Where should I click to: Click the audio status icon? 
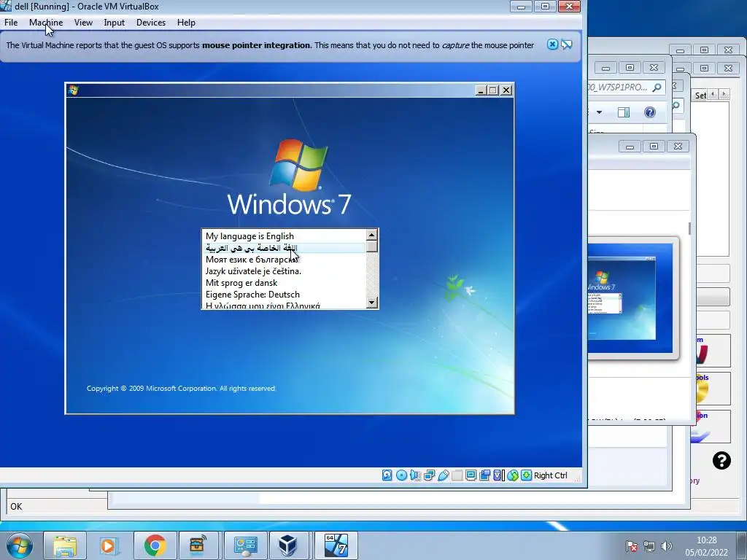point(415,475)
